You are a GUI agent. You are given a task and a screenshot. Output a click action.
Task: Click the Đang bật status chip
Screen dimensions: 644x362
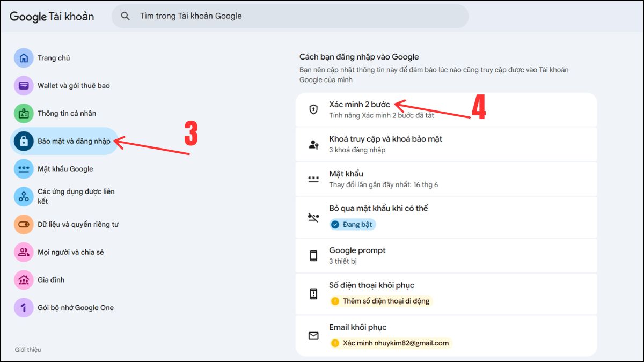pos(353,224)
